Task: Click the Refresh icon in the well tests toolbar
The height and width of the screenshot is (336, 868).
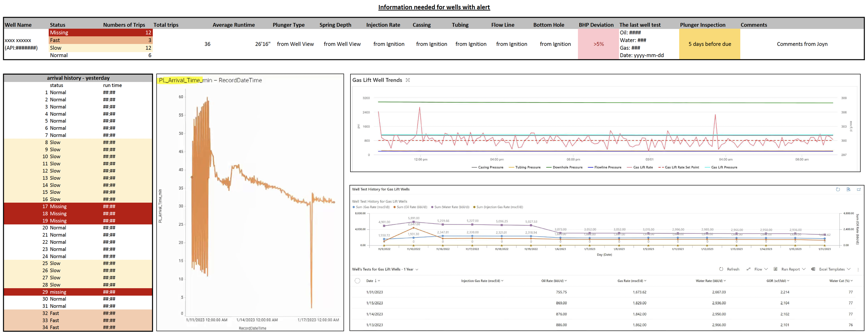Action: (721, 269)
